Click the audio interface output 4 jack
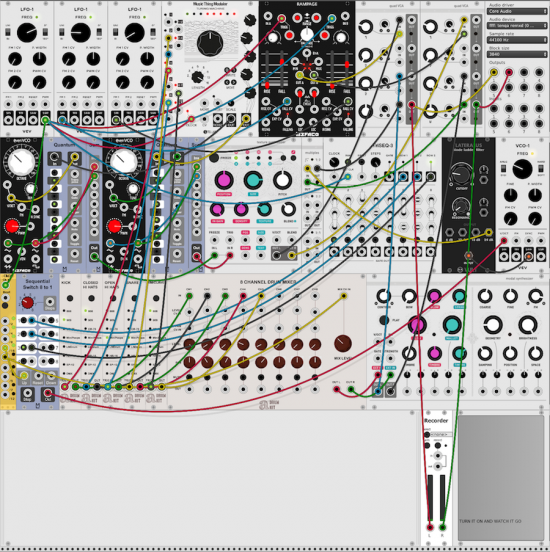The height and width of the screenshot is (552, 550). pyautogui.click(x=539, y=73)
